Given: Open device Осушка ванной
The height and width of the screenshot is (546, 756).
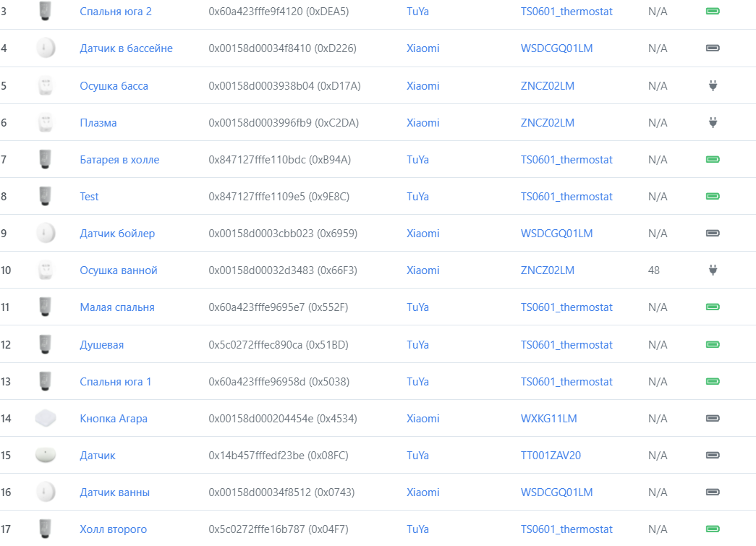Looking at the screenshot, I should [119, 270].
